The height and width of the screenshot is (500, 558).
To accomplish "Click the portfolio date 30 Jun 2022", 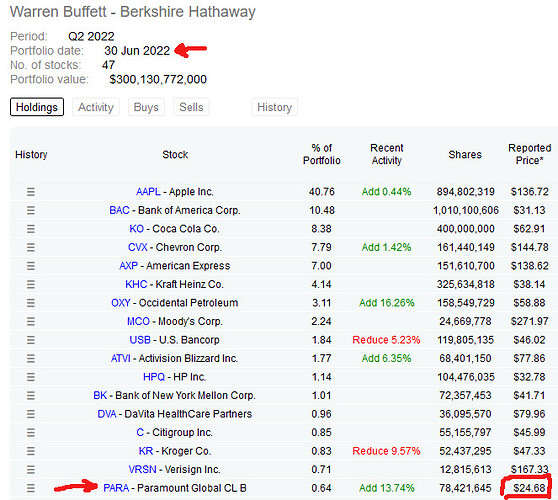I will point(137,51).
